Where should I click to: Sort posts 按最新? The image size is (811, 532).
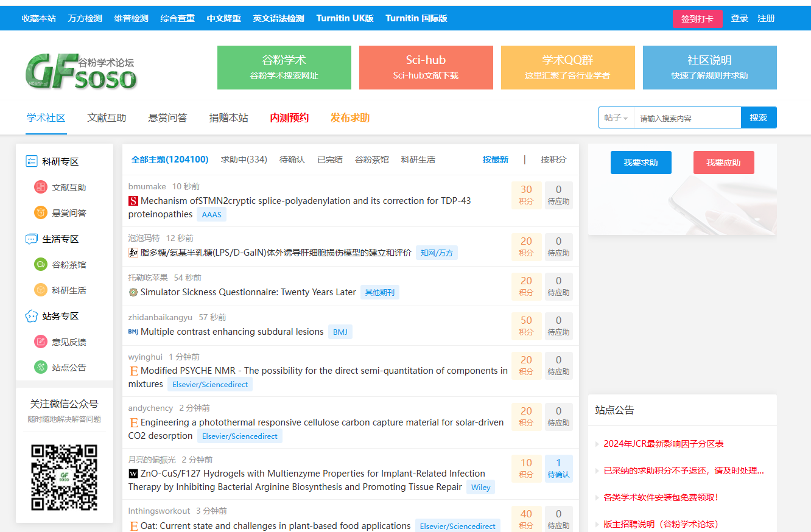click(x=496, y=159)
